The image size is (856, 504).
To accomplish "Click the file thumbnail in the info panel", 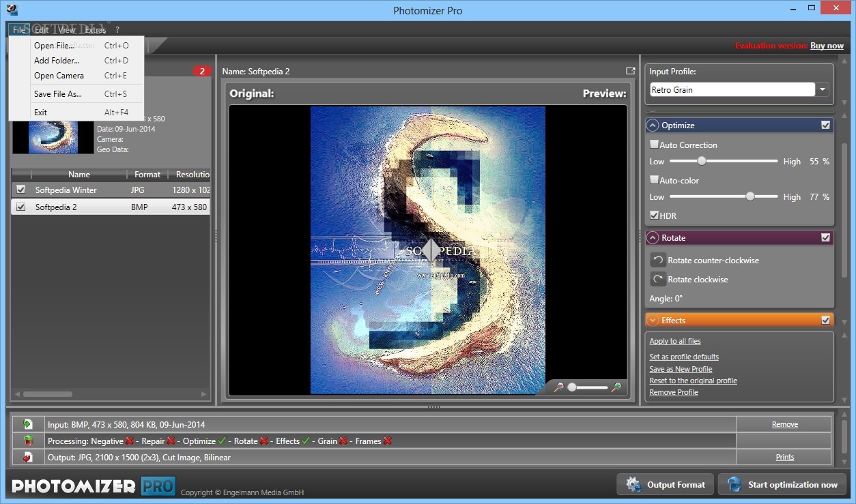I will (53, 136).
